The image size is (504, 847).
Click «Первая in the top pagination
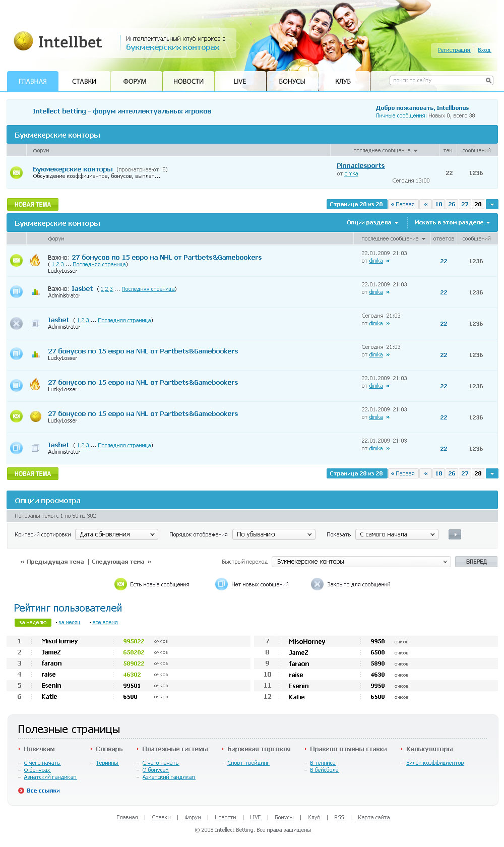pyautogui.click(x=403, y=204)
